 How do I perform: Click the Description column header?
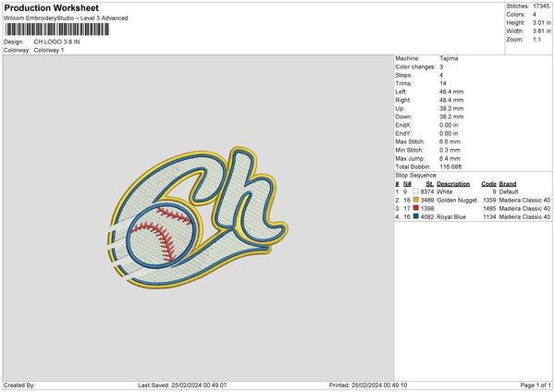tap(453, 184)
